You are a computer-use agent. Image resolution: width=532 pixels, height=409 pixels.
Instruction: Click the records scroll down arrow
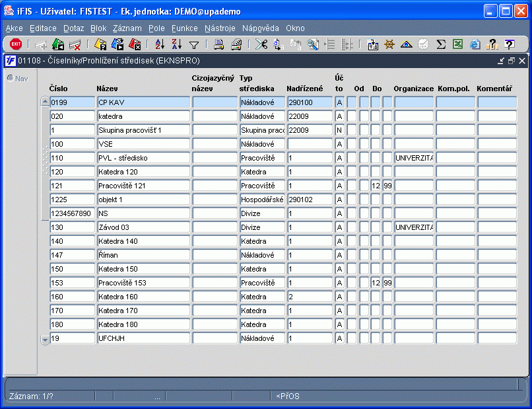45,340
